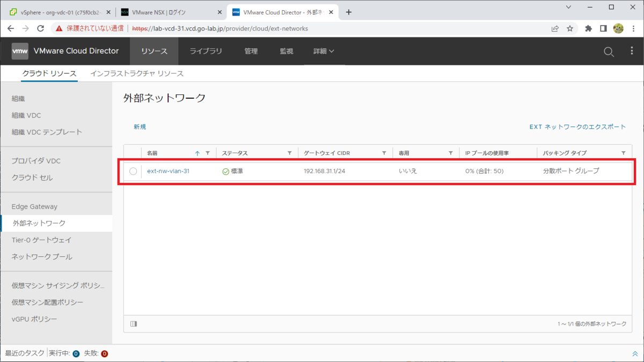Open the Chrome profile avatar
Image resolution: width=644 pixels, height=362 pixels.
pyautogui.click(x=618, y=28)
